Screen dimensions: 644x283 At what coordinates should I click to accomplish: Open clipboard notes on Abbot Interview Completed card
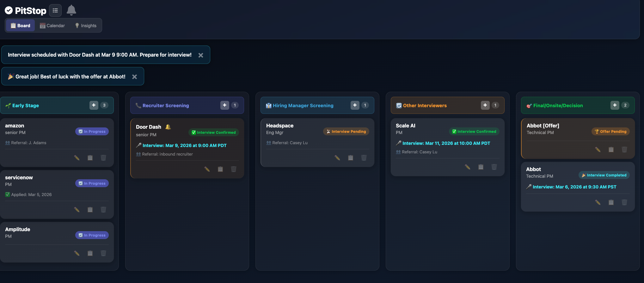coord(611,202)
